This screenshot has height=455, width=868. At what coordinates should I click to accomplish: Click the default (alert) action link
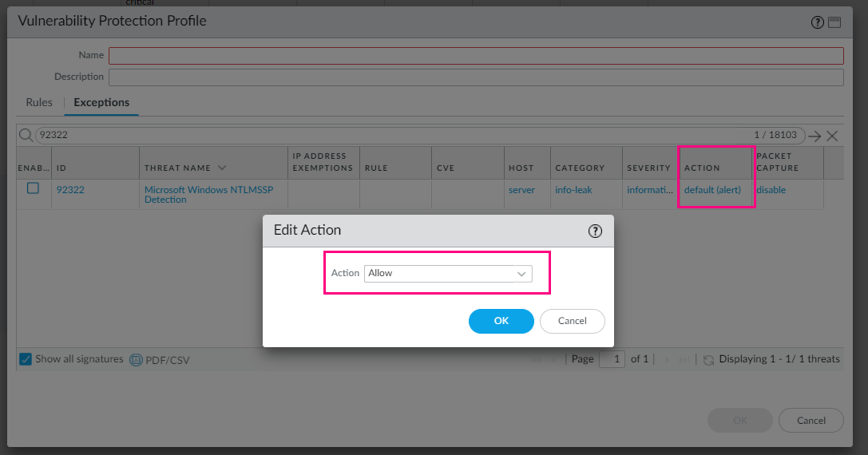coord(712,190)
